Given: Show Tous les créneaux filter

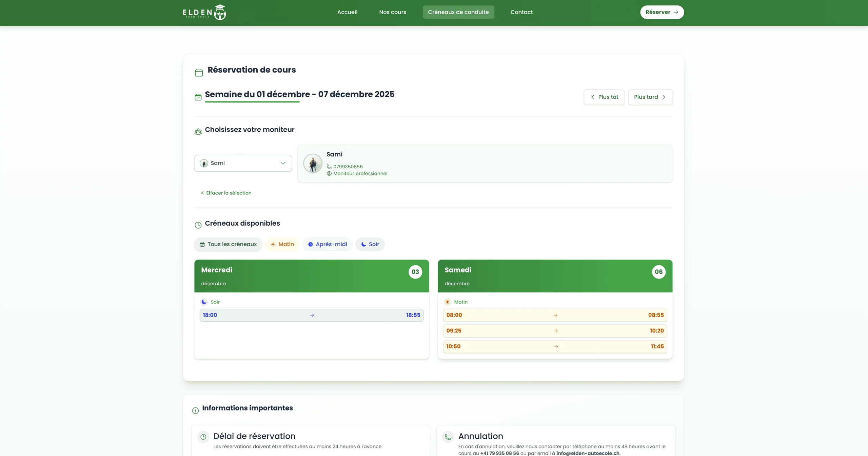Looking at the screenshot, I should (x=228, y=244).
